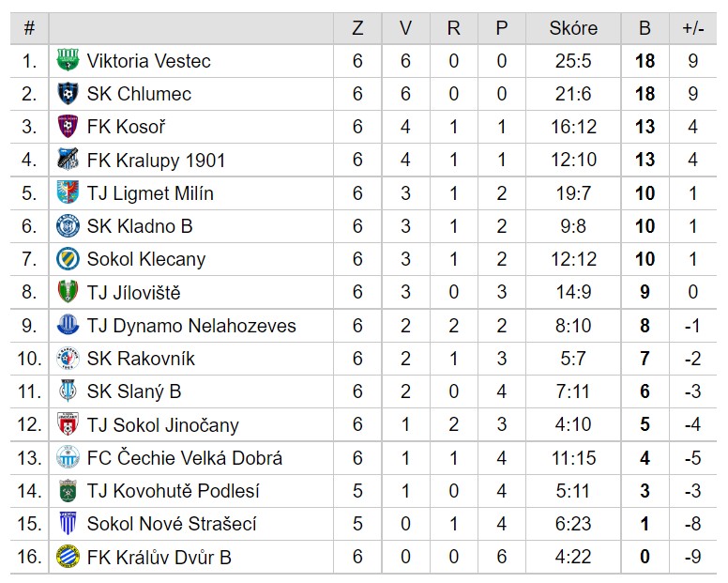728x583 pixels.
Task: Click the +/- column header
Action: point(693,28)
